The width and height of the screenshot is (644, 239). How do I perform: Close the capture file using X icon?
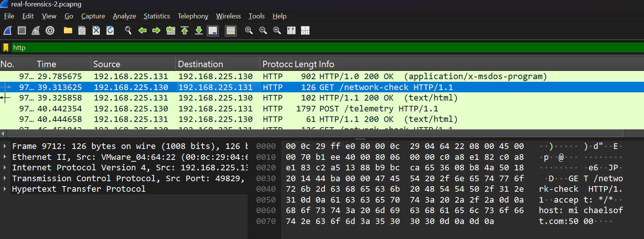tap(96, 30)
